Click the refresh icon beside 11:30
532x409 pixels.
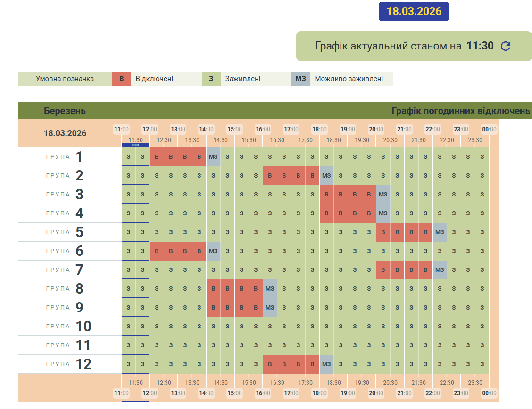(x=506, y=46)
